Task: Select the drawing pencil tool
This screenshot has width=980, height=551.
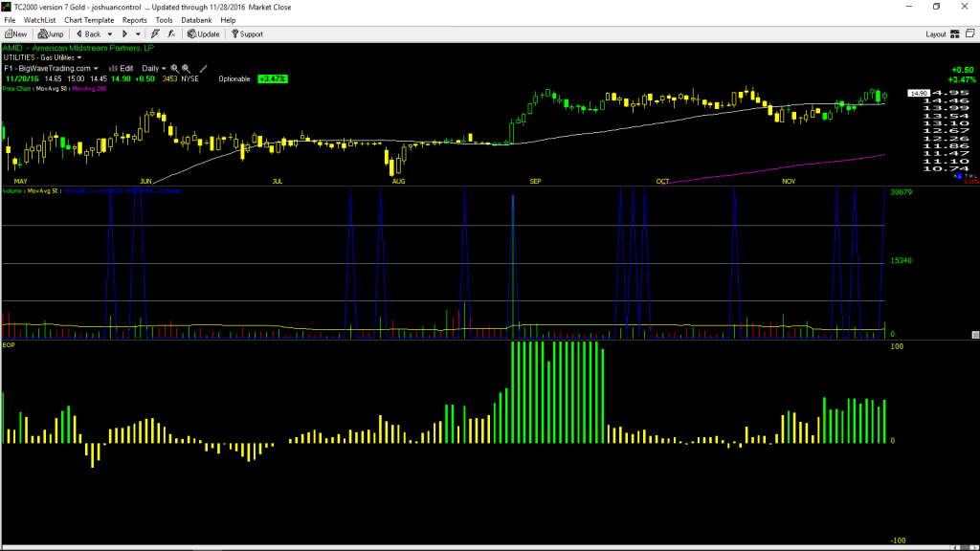Action: pyautogui.click(x=203, y=68)
